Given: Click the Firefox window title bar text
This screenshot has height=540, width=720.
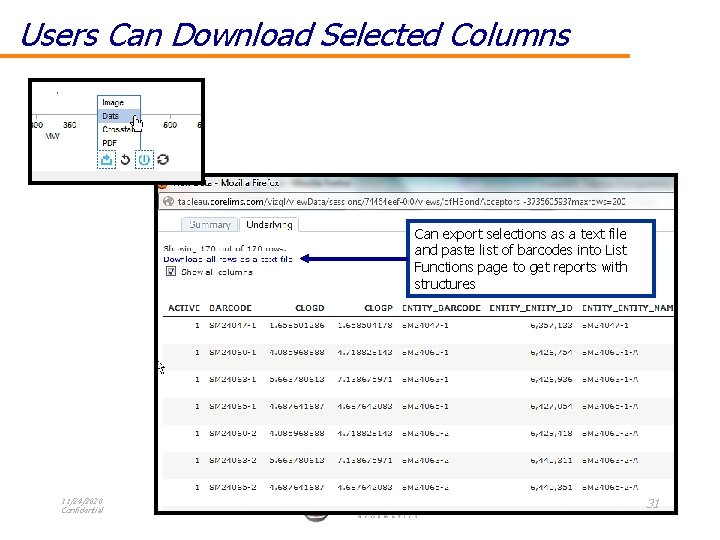Looking at the screenshot, I should (x=226, y=183).
